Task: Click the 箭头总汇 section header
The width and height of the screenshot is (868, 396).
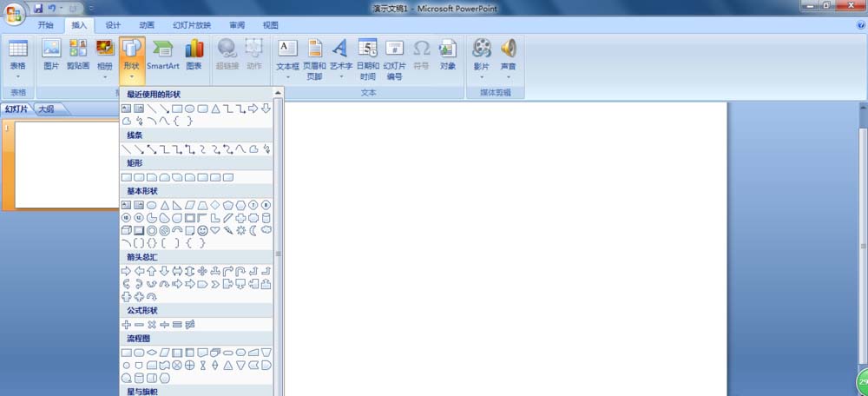Action: click(142, 257)
